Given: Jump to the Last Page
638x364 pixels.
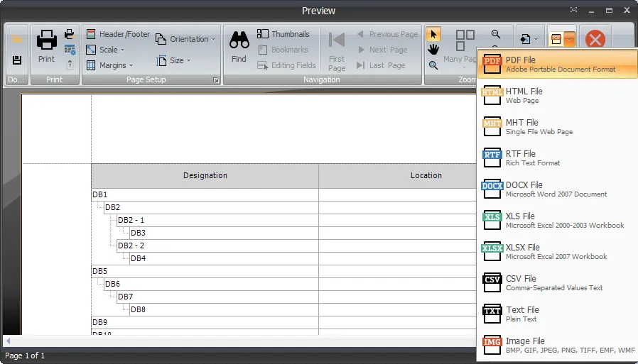Looking at the screenshot, I should point(381,65).
